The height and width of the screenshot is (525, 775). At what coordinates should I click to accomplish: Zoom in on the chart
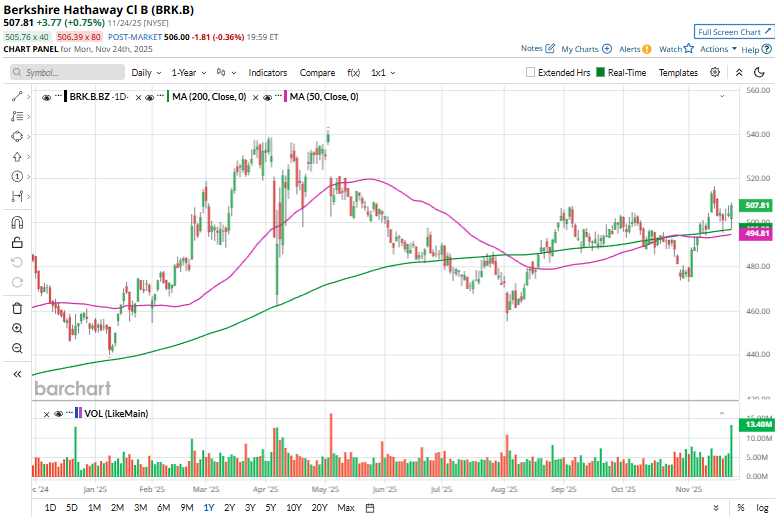[17, 328]
